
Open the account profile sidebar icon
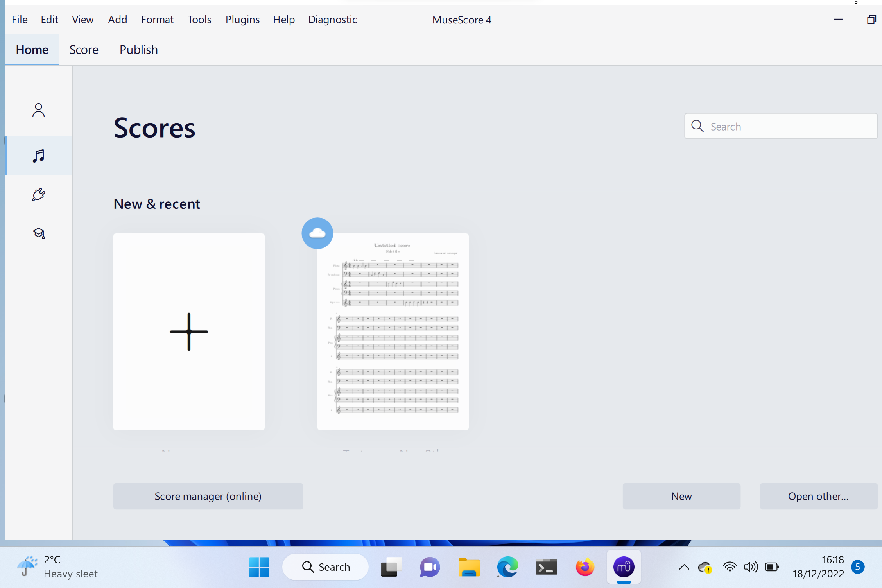38,110
